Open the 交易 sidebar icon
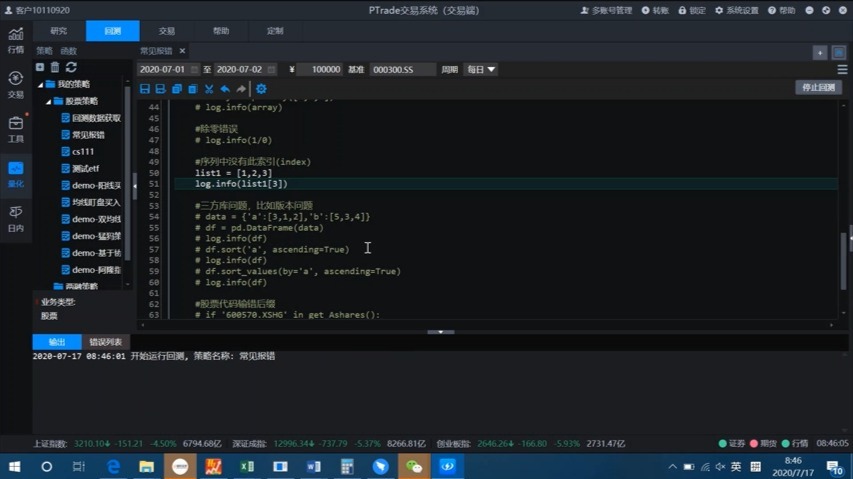The height and width of the screenshot is (479, 853). click(x=15, y=85)
